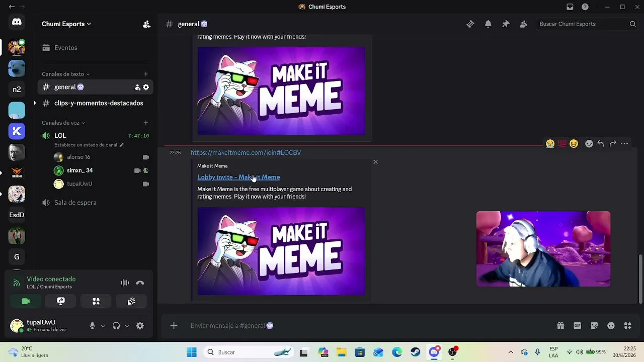This screenshot has height=362, width=644.
Task: Open the GIF picker
Action: (x=577, y=326)
